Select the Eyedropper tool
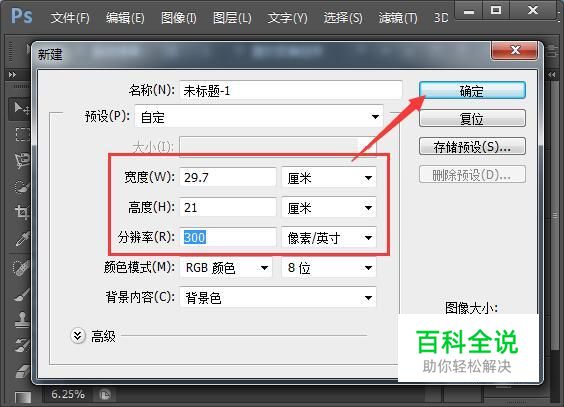Image resolution: width=564 pixels, height=407 pixels. coord(22,238)
